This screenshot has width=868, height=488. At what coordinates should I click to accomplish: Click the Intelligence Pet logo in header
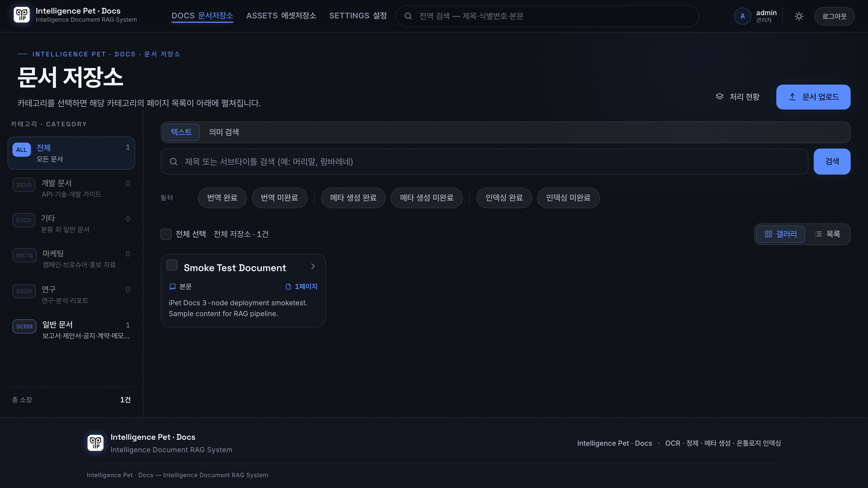tap(22, 15)
